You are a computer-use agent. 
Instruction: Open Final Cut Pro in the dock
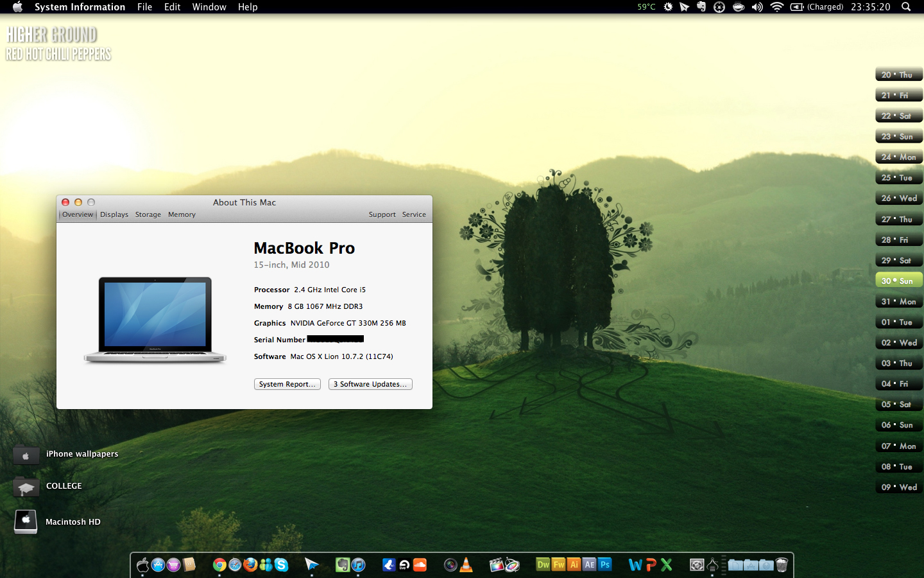497,565
